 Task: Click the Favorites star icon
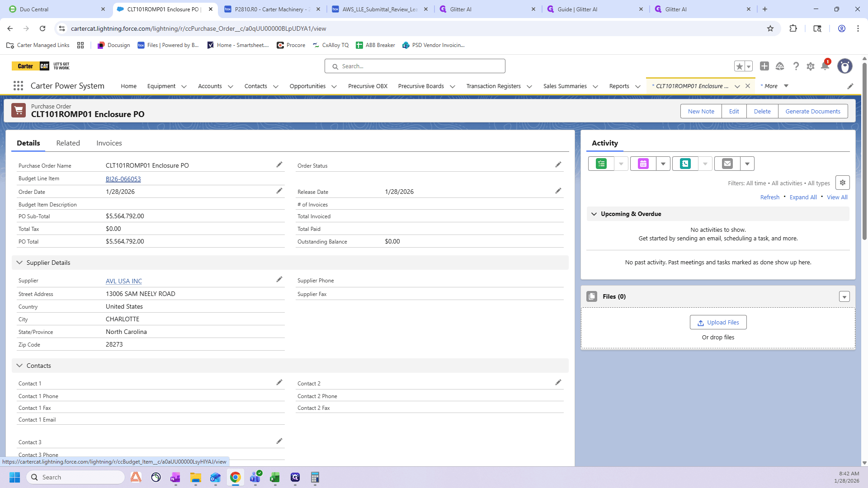739,66
